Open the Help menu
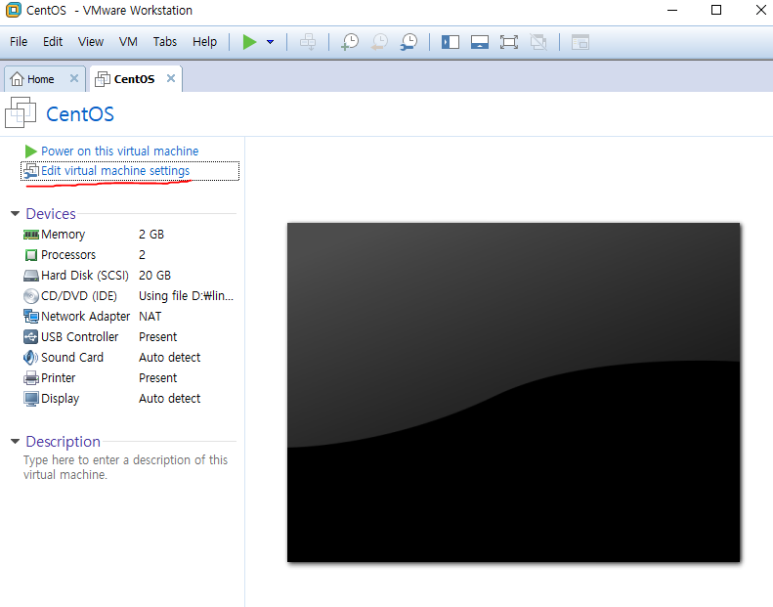Viewport: 773px width, 607px height. coord(205,42)
